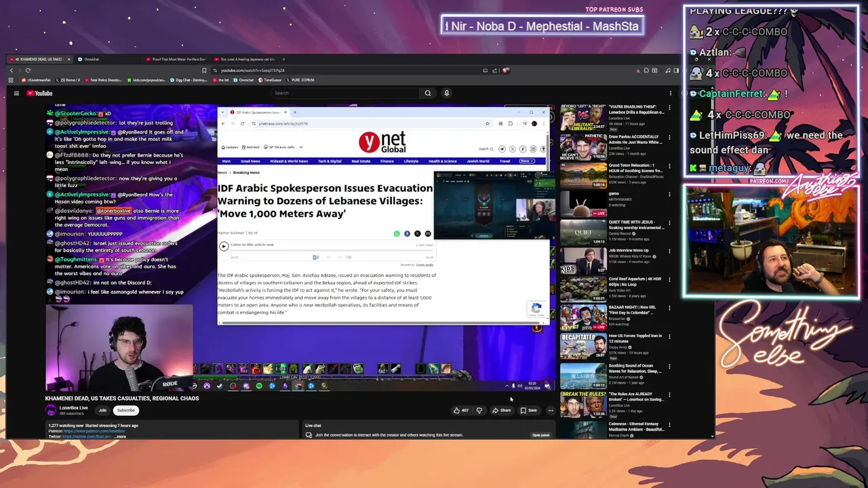
Task: Share ynet article via WhatsApp icon
Action: [397, 234]
